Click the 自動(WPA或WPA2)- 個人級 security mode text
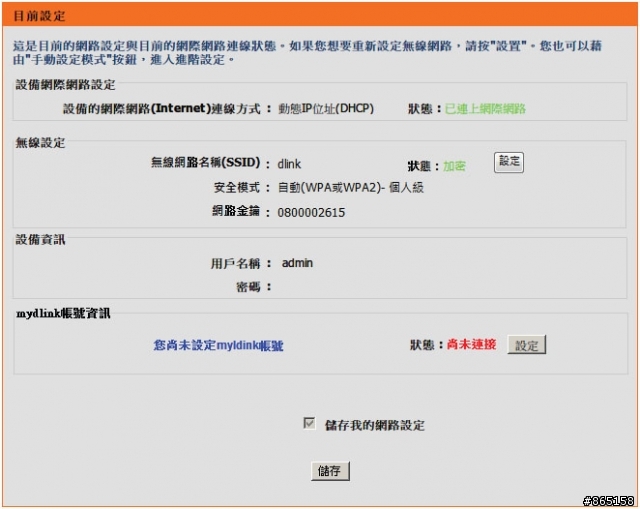This screenshot has width=640, height=509. pos(351,188)
